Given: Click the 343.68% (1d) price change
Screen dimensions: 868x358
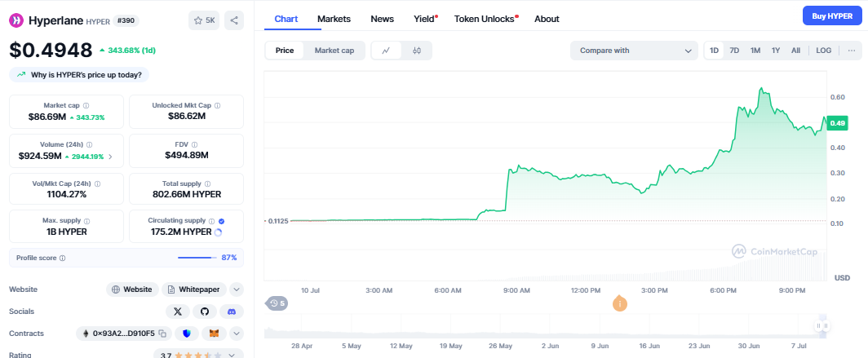Looking at the screenshot, I should 127,51.
